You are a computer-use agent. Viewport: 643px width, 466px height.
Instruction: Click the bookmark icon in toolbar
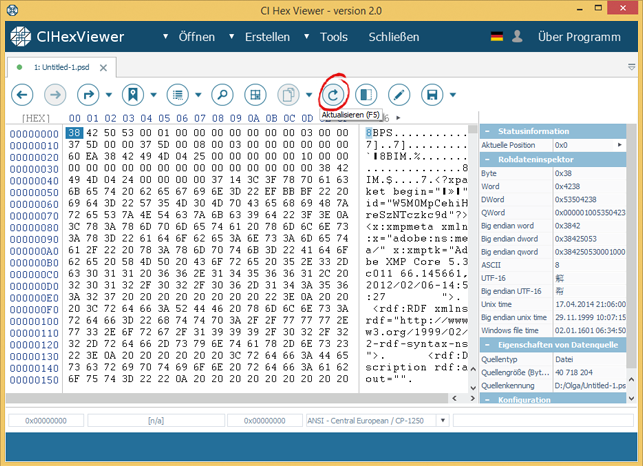pyautogui.click(x=133, y=95)
